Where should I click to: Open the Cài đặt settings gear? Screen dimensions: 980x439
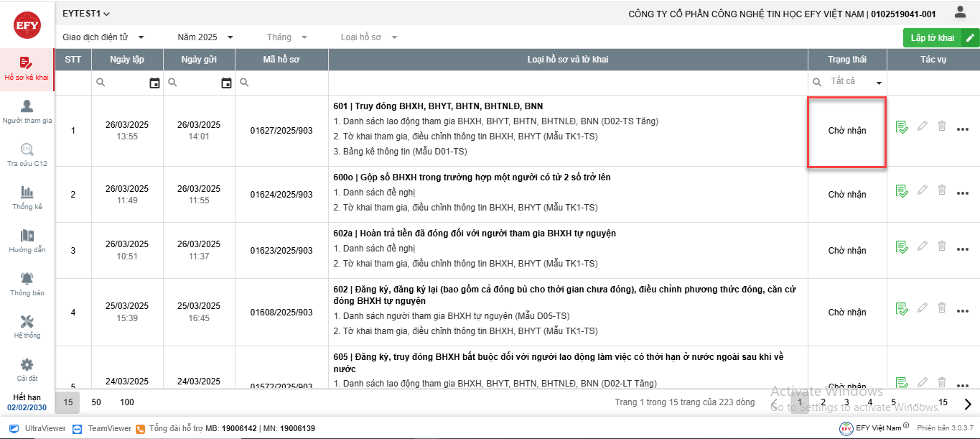tap(27, 369)
